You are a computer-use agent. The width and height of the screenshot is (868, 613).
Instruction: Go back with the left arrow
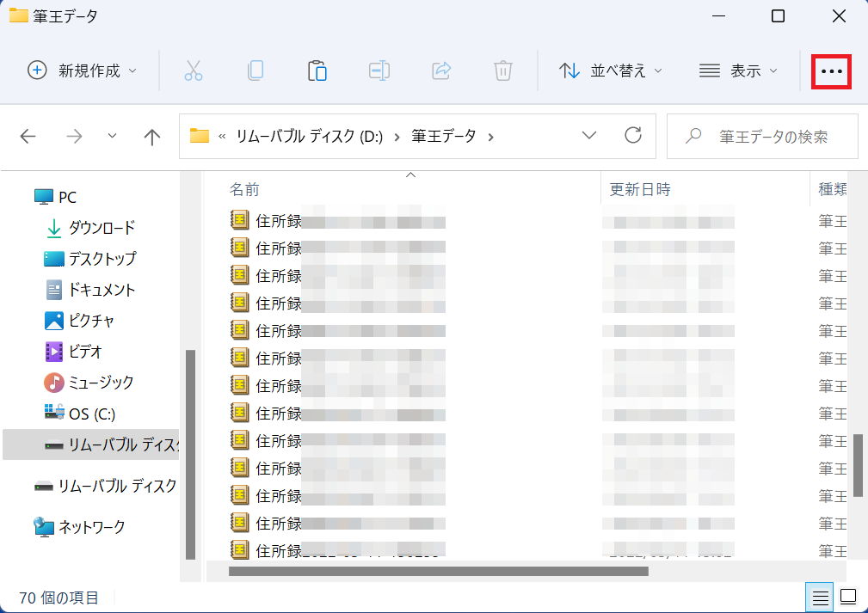pyautogui.click(x=28, y=136)
